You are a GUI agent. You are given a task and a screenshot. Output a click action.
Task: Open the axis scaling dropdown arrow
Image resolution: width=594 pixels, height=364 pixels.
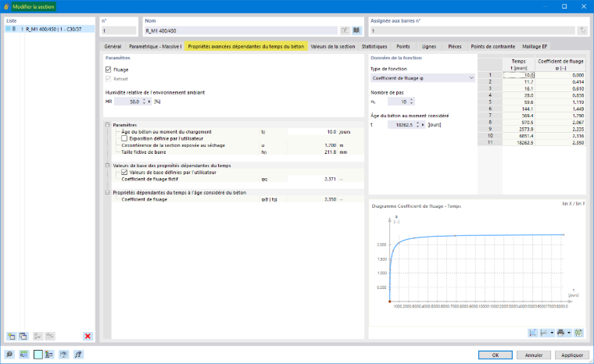pos(552,333)
